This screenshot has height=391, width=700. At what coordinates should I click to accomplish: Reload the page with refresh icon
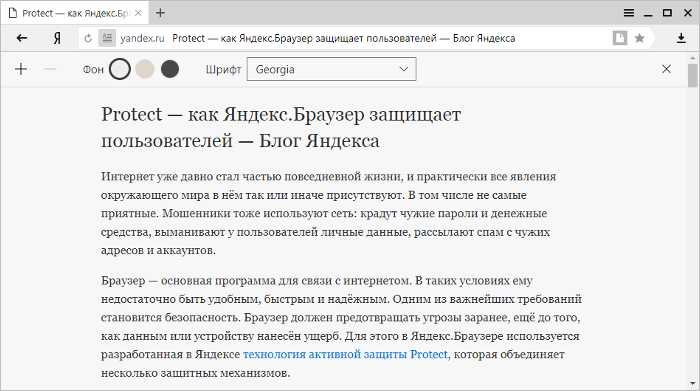pos(88,38)
